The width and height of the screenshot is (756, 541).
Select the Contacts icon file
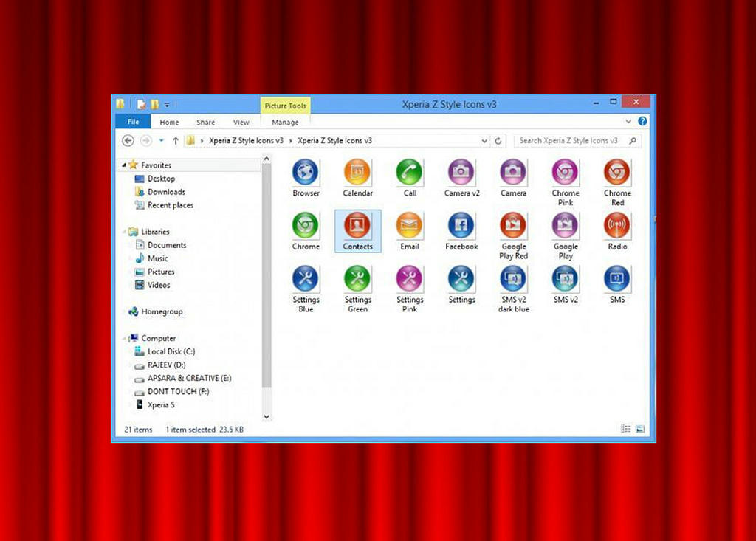point(357,232)
